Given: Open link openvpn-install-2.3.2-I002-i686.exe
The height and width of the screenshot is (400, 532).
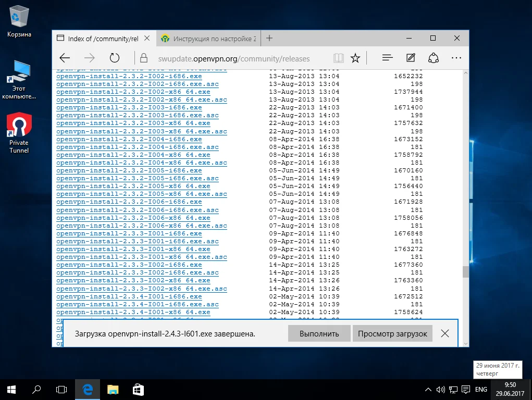Looking at the screenshot, I should [129, 77].
